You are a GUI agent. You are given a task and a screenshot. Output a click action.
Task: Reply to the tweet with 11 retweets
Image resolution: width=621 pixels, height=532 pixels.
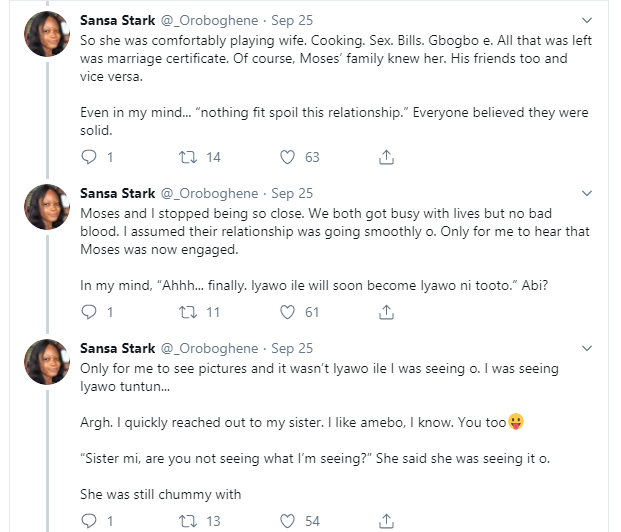point(88,313)
